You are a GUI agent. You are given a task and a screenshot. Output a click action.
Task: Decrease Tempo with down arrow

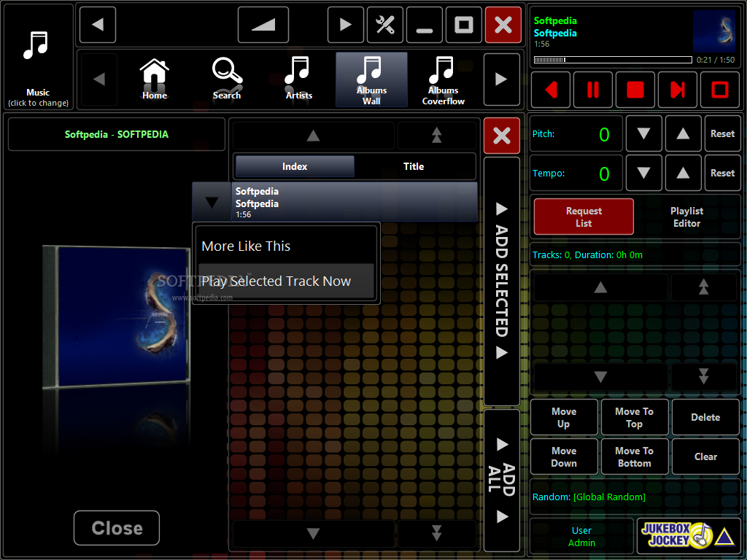[x=643, y=173]
